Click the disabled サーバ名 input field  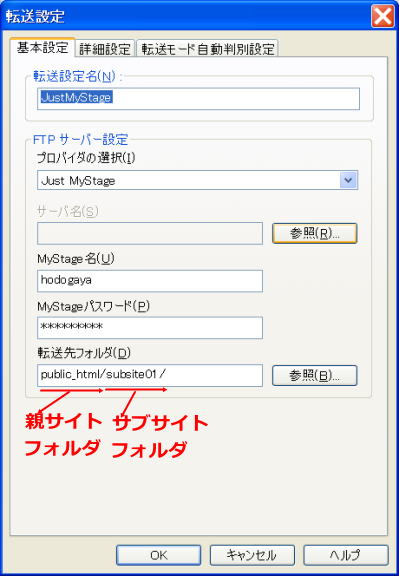pos(150,233)
